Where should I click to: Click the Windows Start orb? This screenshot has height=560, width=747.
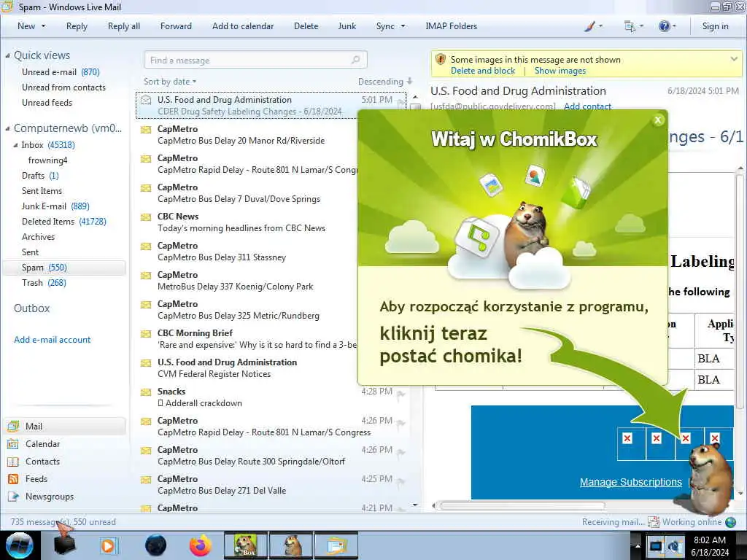(x=19, y=545)
